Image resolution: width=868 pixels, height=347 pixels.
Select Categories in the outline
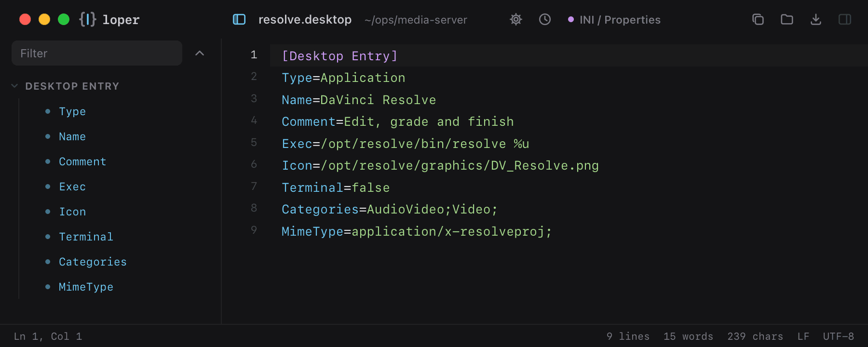(93, 262)
